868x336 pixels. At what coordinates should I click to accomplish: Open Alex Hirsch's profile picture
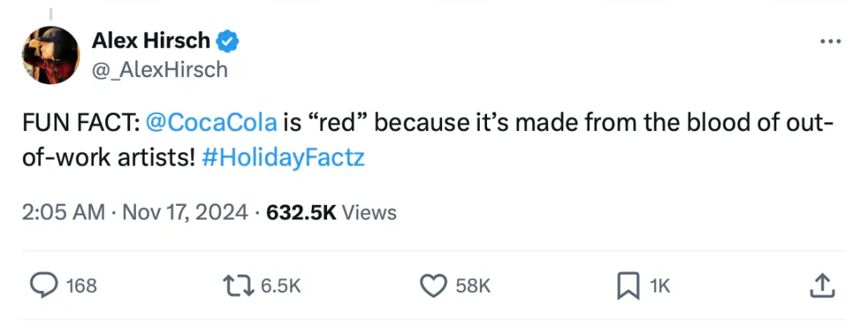pos(50,55)
